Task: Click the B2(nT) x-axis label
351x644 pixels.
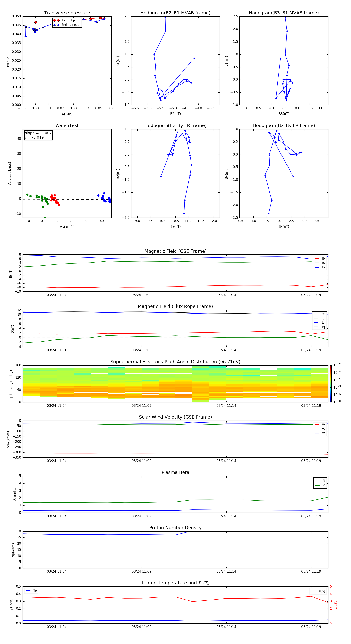Action: coord(175,114)
